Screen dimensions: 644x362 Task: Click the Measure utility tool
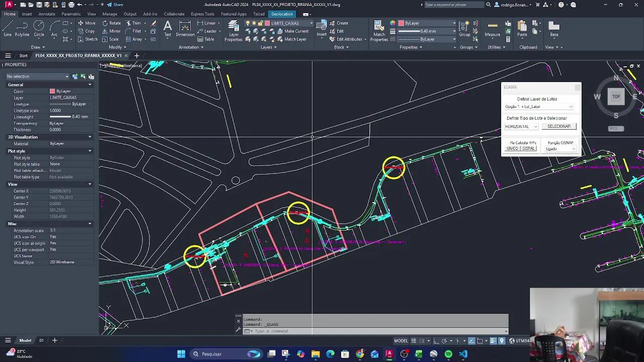pyautogui.click(x=493, y=29)
